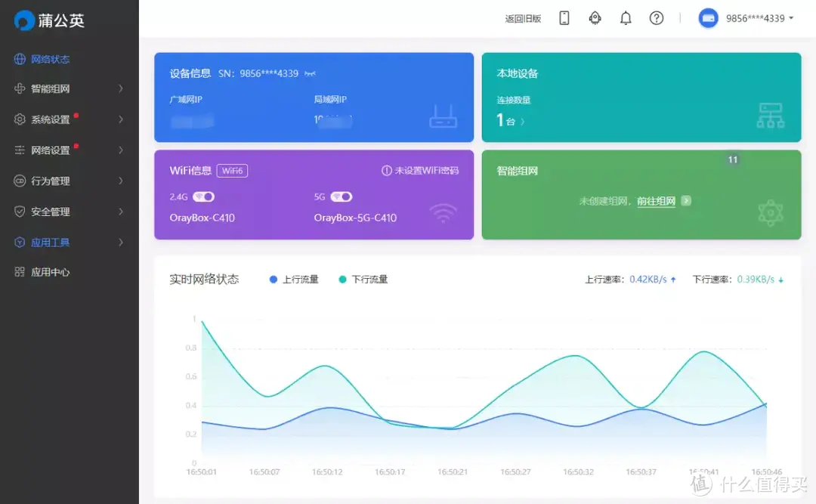Select 应用中心 in the sidebar menu

(x=45, y=272)
